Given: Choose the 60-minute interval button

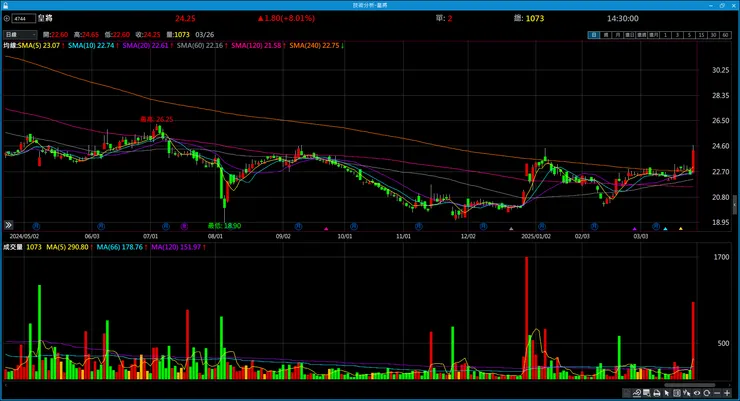Looking at the screenshot, I should click(725, 35).
